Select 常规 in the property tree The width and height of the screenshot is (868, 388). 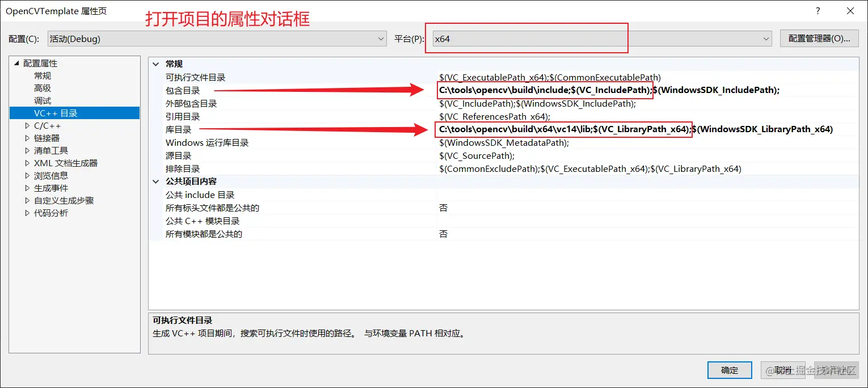[43, 75]
